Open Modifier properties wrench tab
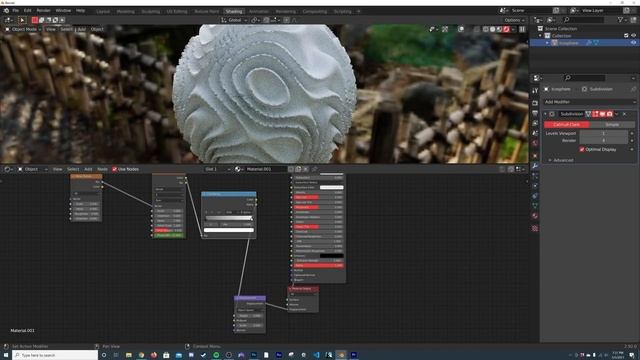This screenshot has height=360, width=640. (535, 166)
